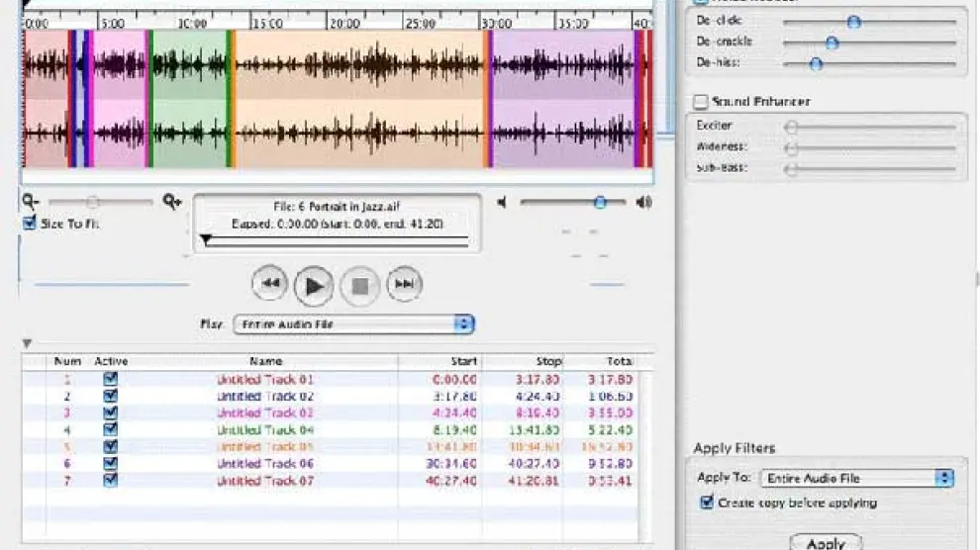Sort tracks by Start column header
The width and height of the screenshot is (980, 550).
[x=439, y=361]
